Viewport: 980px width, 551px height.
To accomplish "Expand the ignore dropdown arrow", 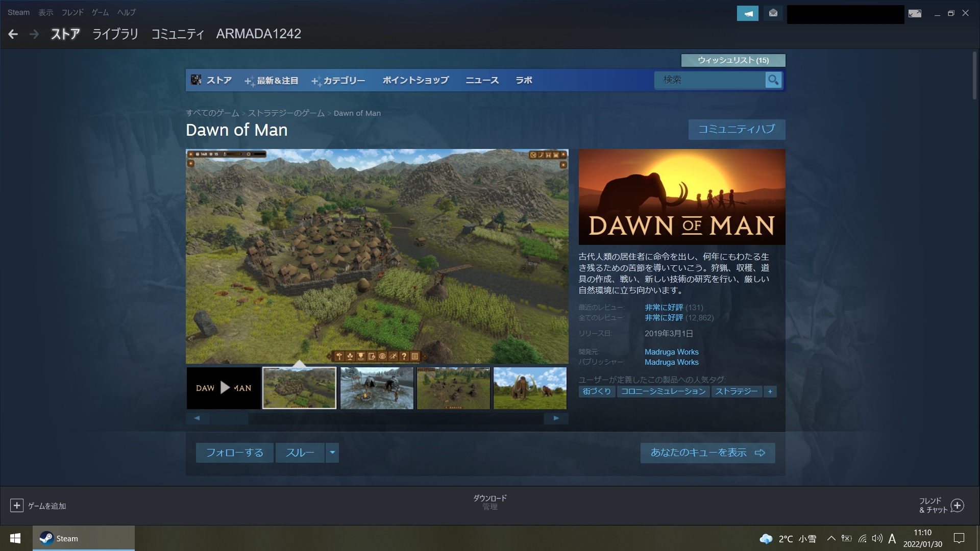I will coord(332,453).
